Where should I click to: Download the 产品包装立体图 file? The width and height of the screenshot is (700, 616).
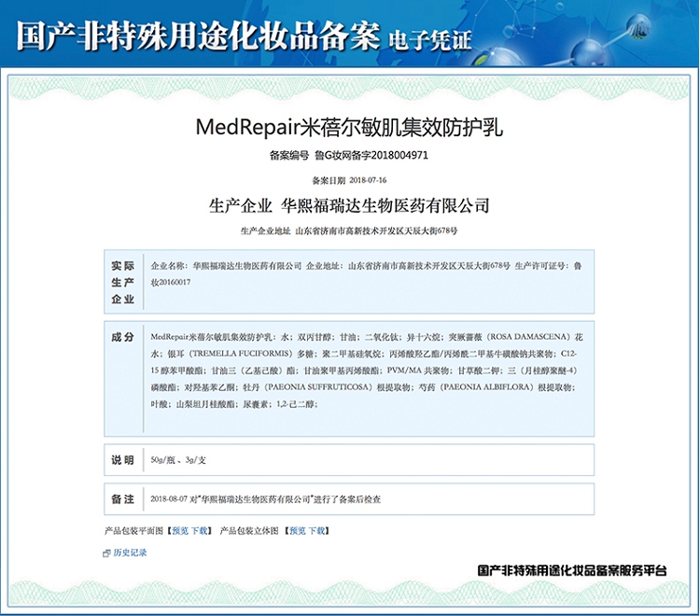pos(317,530)
